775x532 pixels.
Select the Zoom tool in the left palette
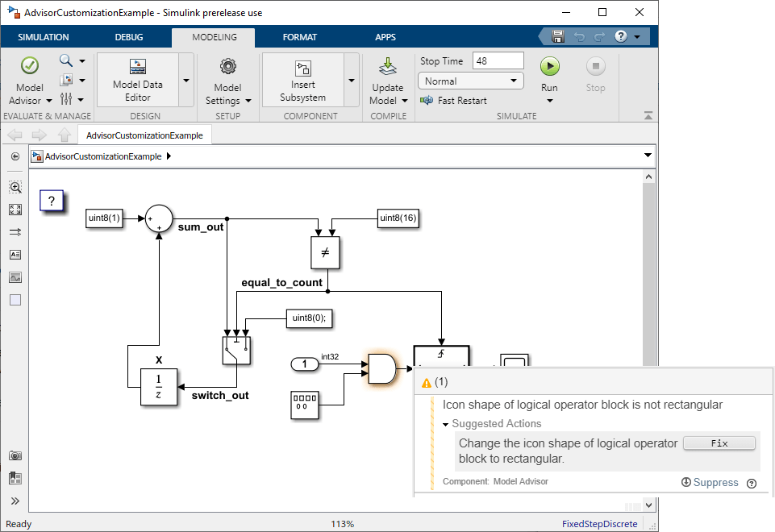(15, 187)
